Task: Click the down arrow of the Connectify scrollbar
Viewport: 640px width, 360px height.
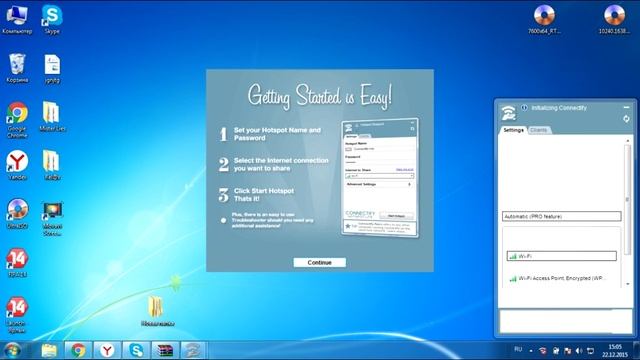Action: pos(628,284)
